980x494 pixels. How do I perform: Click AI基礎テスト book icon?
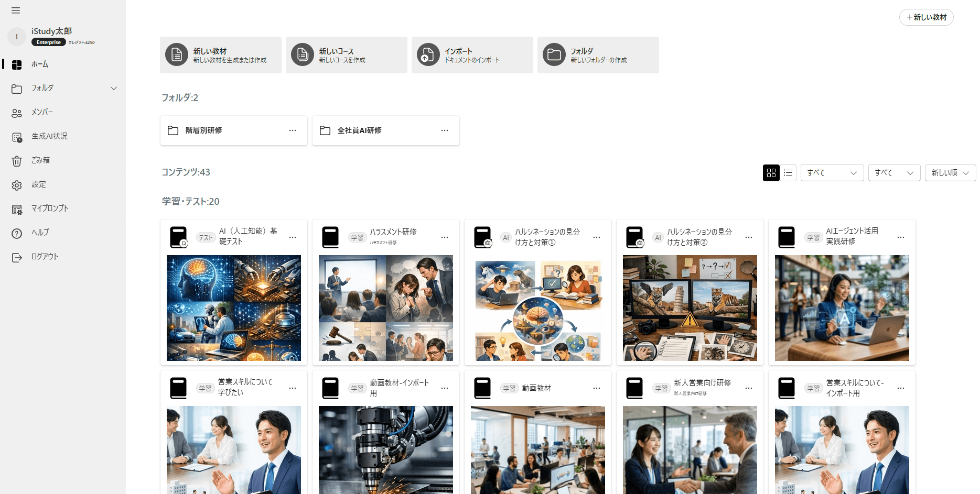click(x=178, y=237)
